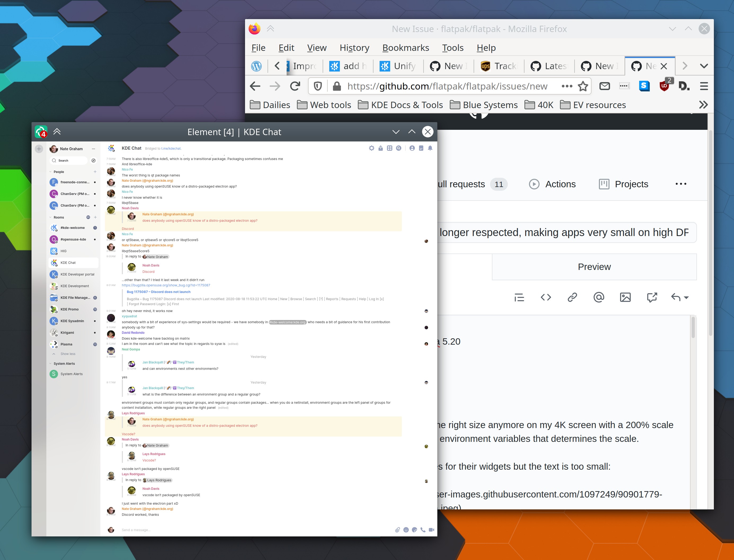Expand the saved replies dropdown in GitHub toolbar
This screenshot has height=560, width=734.
pos(686,297)
